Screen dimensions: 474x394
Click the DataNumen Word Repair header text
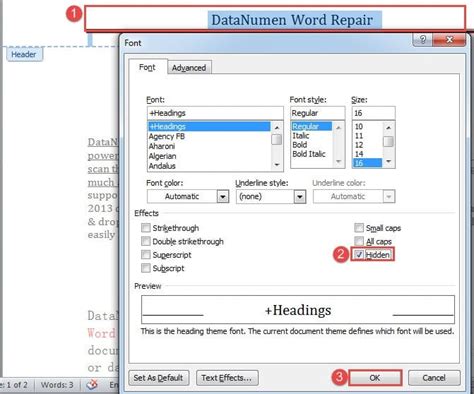tap(292, 20)
